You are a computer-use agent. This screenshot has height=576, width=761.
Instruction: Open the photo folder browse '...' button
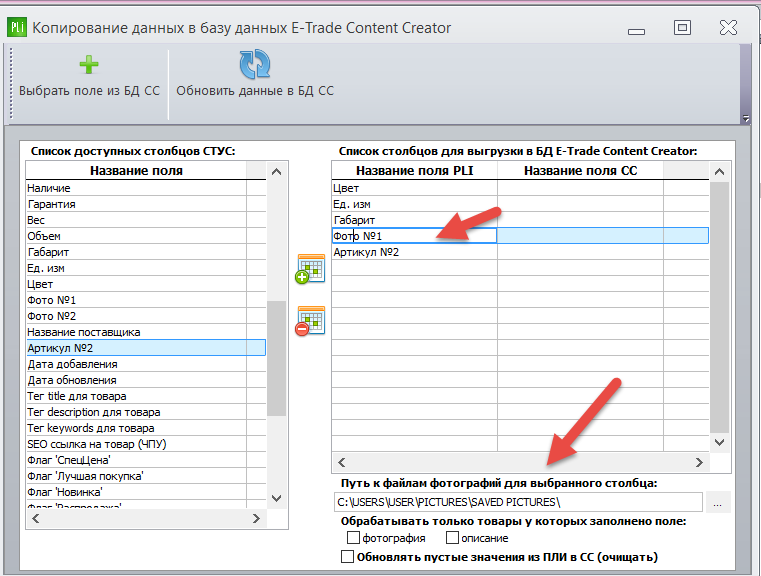click(x=718, y=502)
